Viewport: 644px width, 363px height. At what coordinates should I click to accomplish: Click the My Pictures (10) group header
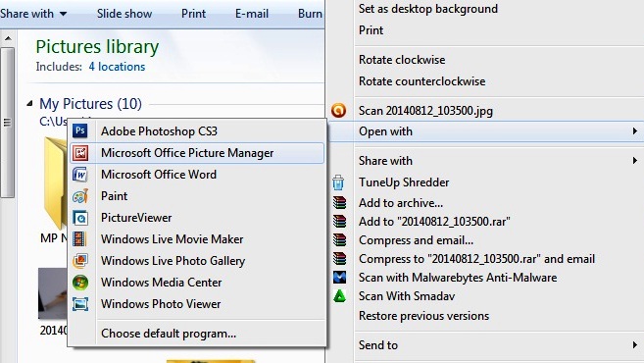pyautogui.click(x=90, y=104)
